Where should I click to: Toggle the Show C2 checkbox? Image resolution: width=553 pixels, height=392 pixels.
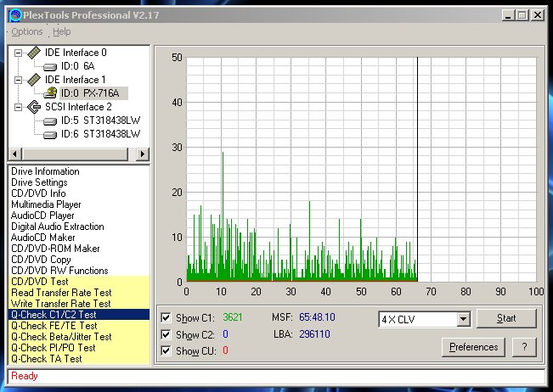[166, 334]
